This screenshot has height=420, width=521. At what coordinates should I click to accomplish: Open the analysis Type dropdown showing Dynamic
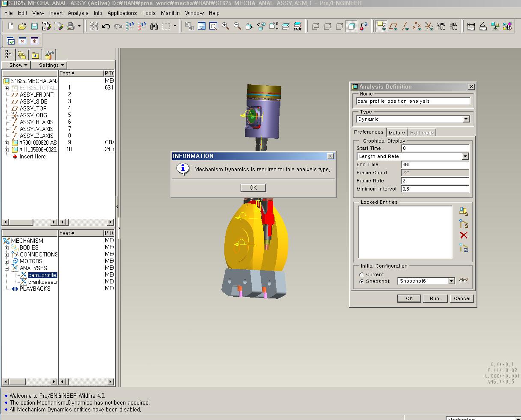pyautogui.click(x=466, y=119)
